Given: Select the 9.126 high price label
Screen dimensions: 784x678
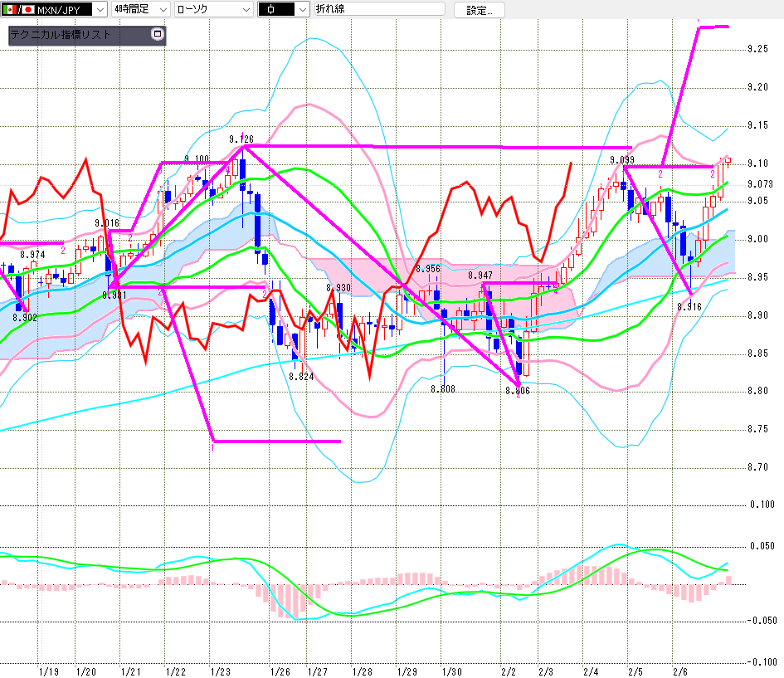Looking at the screenshot, I should (x=241, y=139).
